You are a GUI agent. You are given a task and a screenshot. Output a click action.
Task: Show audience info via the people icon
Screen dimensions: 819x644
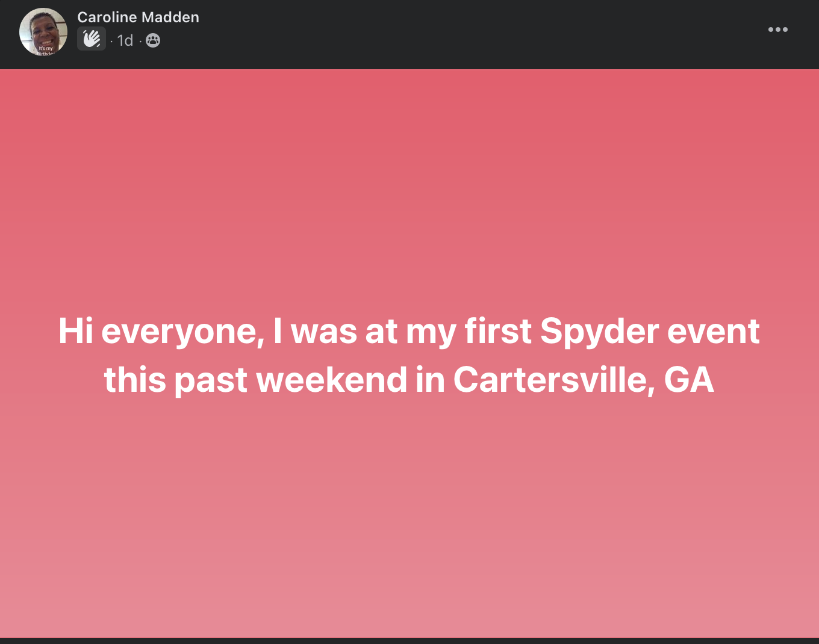(x=153, y=40)
